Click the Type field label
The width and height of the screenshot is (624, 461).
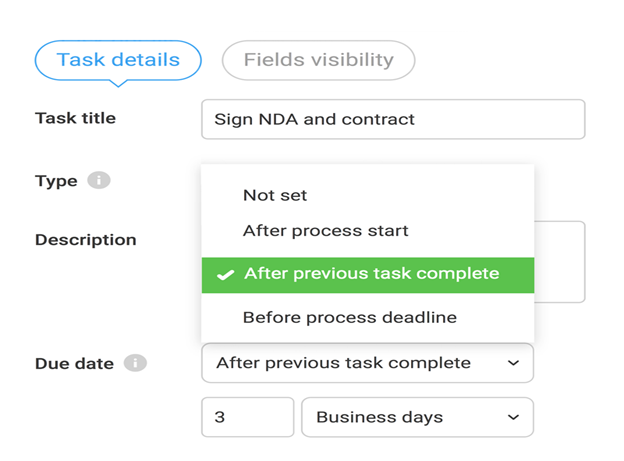(x=56, y=181)
